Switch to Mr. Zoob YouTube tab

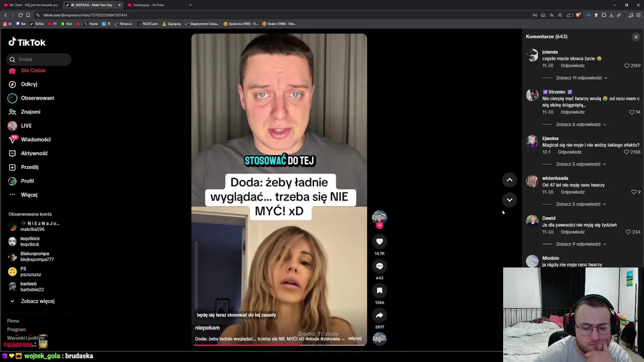click(x=31, y=5)
